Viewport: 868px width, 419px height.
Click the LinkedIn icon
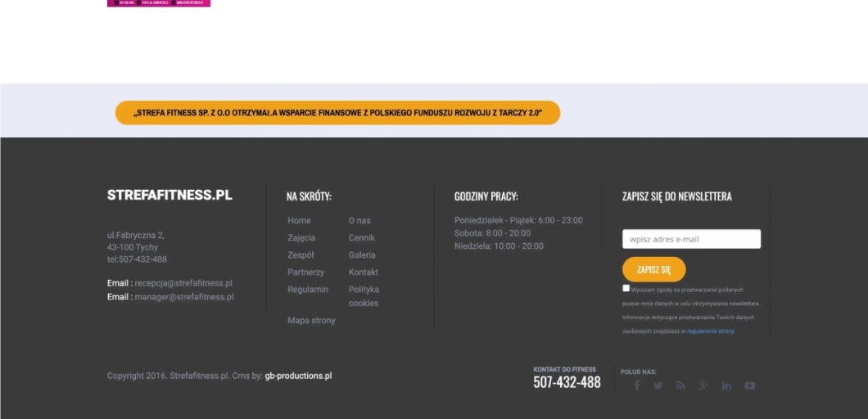[x=726, y=385]
